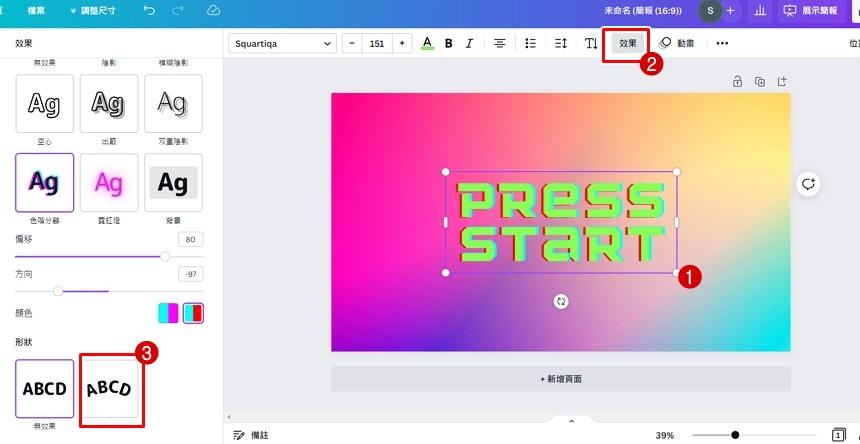The height and width of the screenshot is (444, 860).
Task: Open the Squartiqa font dropdown
Action: coord(283,43)
